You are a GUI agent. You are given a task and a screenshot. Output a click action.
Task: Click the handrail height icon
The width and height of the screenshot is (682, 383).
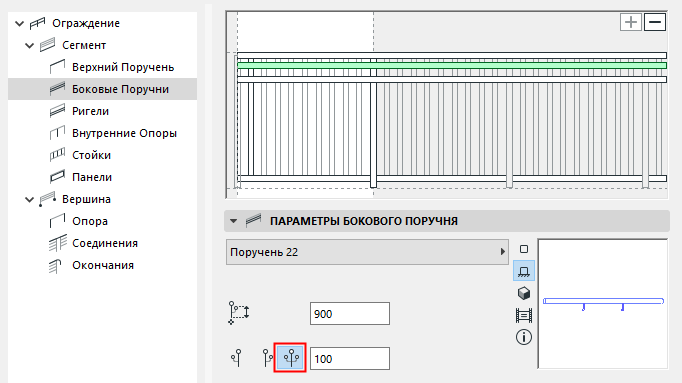point(239,313)
